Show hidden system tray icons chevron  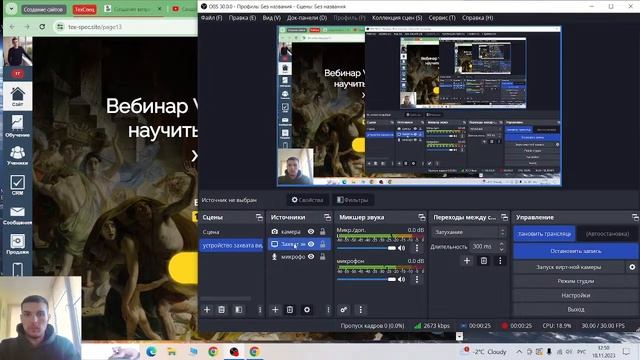[519, 351]
